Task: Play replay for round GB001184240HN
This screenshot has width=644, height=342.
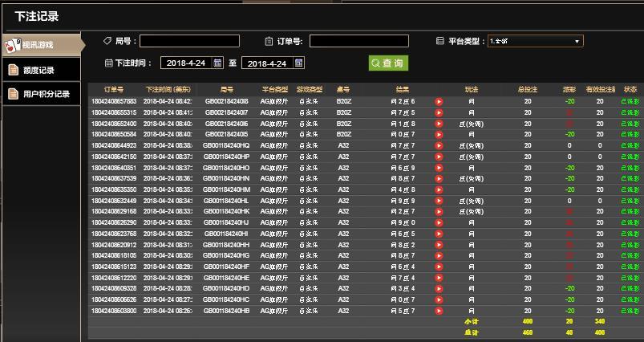Action: [439, 179]
